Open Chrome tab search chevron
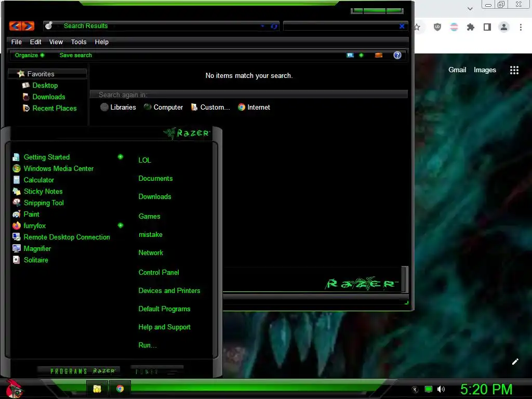 pos(470,8)
